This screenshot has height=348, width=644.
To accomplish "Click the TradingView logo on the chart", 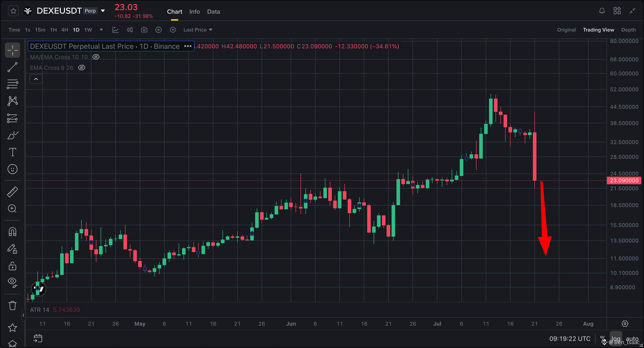I will [x=39, y=289].
